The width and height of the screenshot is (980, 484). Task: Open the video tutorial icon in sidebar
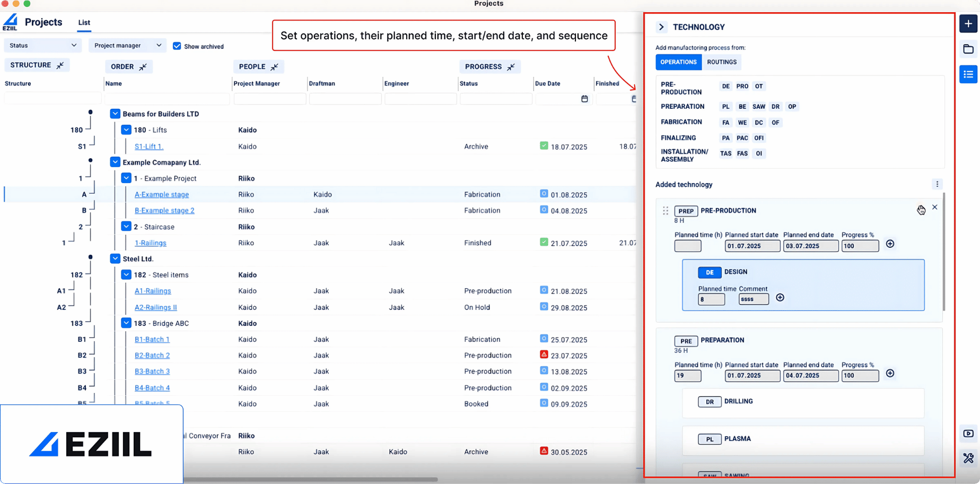click(968, 434)
